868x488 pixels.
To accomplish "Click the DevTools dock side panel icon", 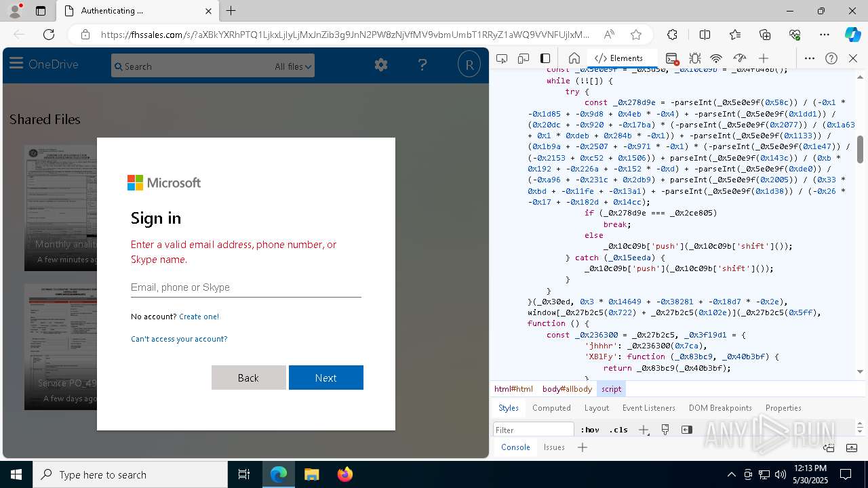I will (545, 58).
